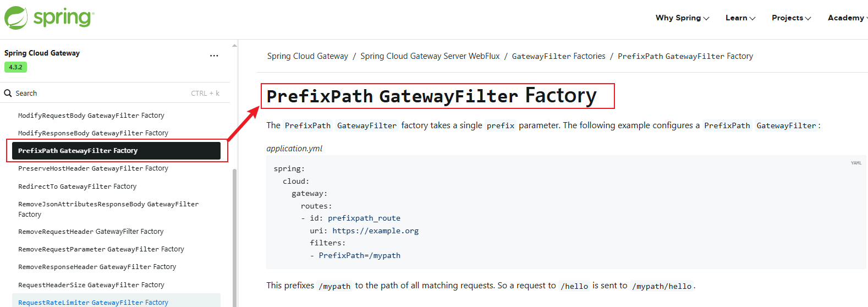This screenshot has height=307, width=868.
Task: Open ModifyResponseBody GatewayFilter Factory page
Action: 93,133
